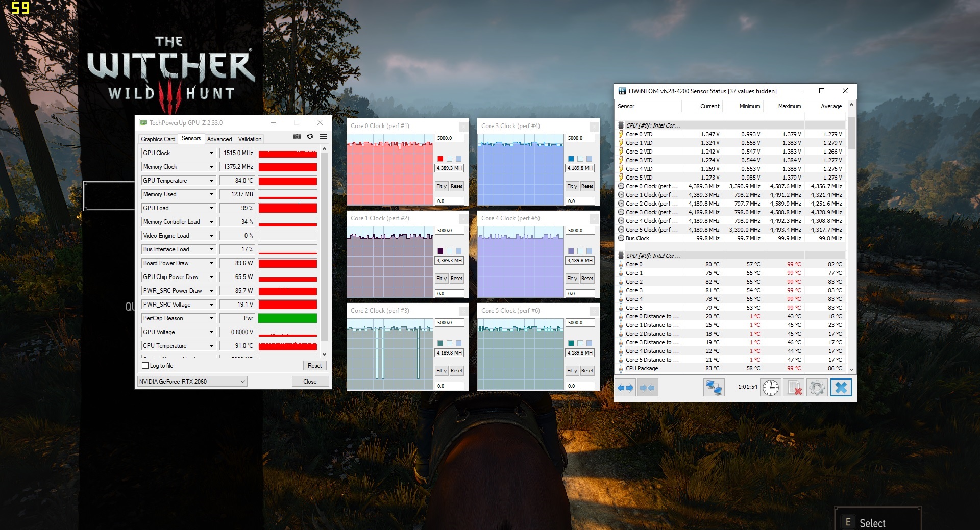Image resolution: width=980 pixels, height=530 pixels.
Task: Select the Core 2 Clock (perf row in HWiNFO
Action: point(730,204)
